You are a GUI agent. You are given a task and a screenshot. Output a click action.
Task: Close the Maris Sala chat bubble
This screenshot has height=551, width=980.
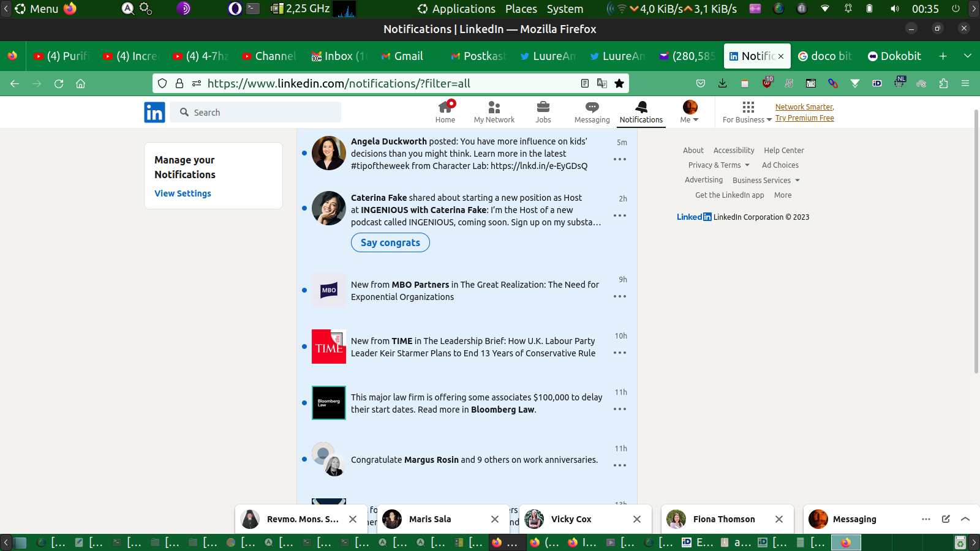tap(495, 519)
